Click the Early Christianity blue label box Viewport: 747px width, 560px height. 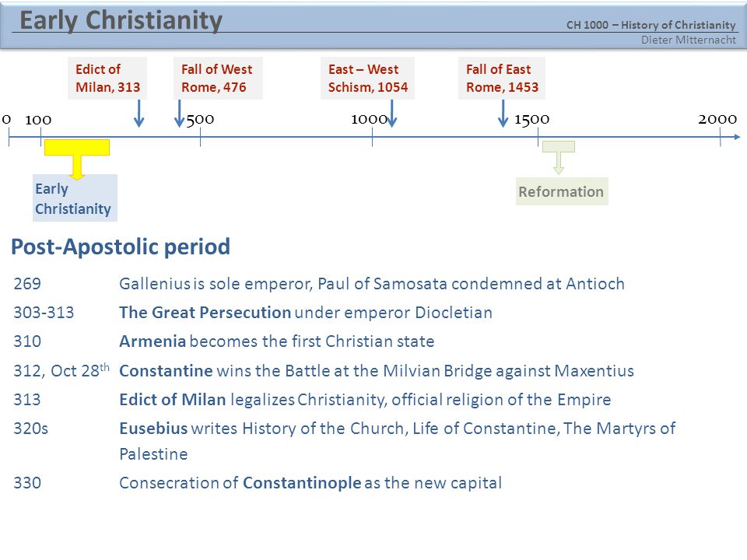tap(75, 198)
